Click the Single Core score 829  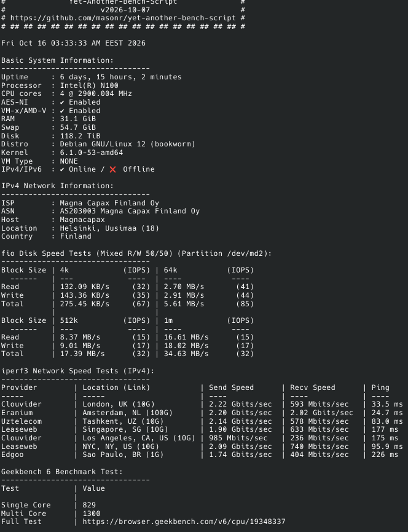tap(89, 505)
